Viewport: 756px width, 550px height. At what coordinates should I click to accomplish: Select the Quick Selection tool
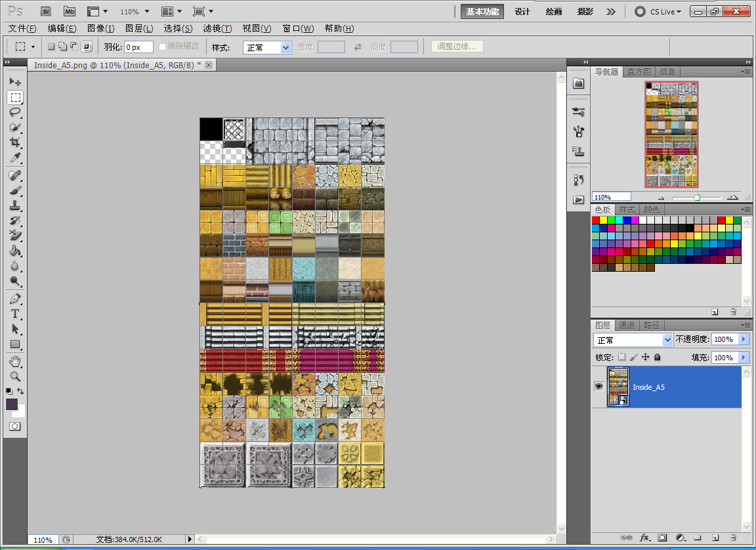point(15,128)
